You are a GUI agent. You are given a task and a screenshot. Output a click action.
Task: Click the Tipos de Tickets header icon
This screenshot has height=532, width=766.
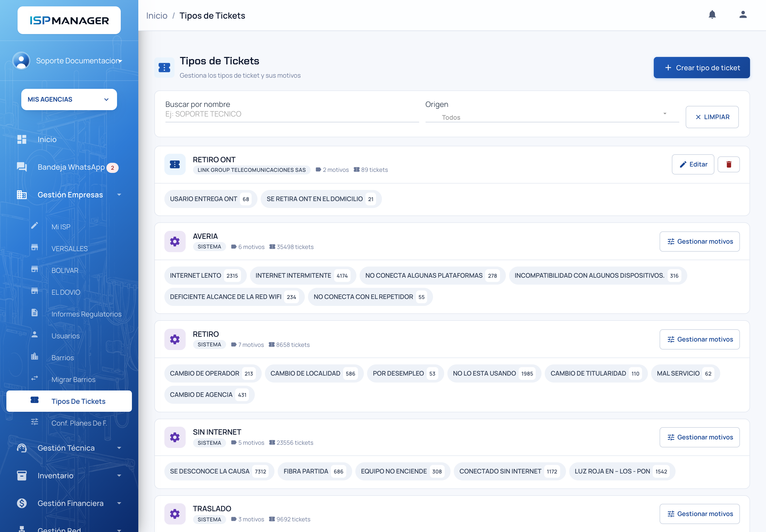(x=164, y=68)
